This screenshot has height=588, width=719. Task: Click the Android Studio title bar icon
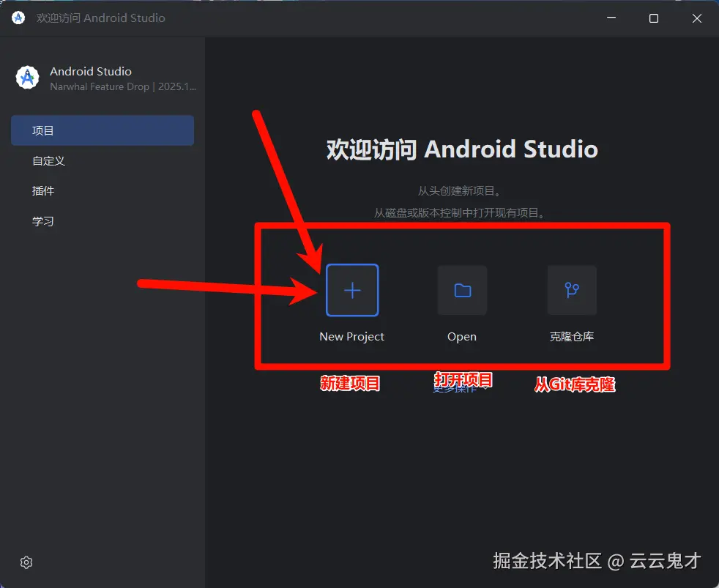(x=18, y=18)
